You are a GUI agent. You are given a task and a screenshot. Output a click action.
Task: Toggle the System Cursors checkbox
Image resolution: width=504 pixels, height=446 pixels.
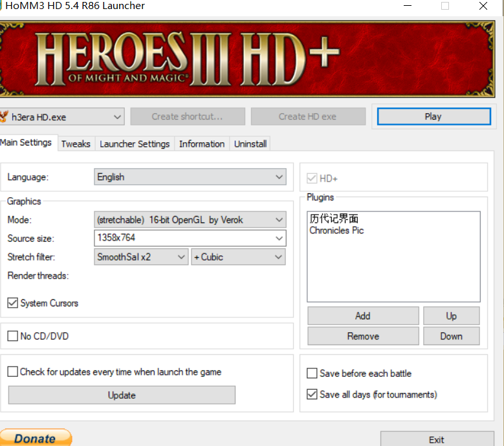(x=13, y=303)
